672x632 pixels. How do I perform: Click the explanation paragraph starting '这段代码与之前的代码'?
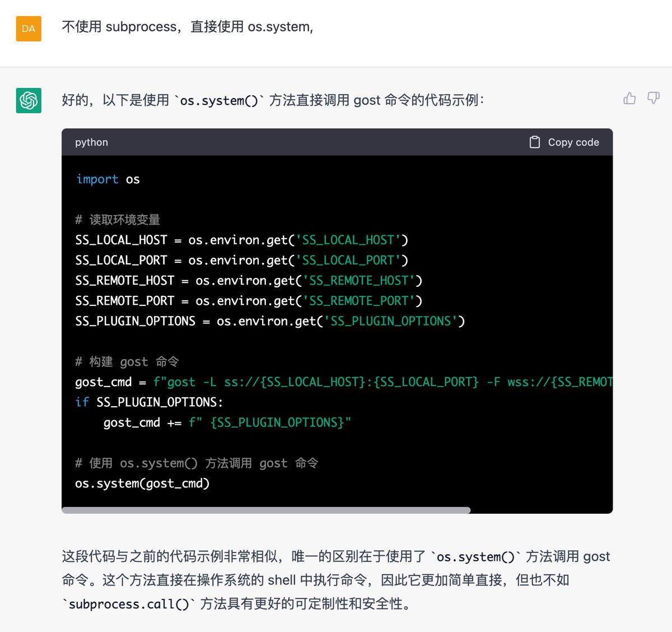pyautogui.click(x=336, y=580)
